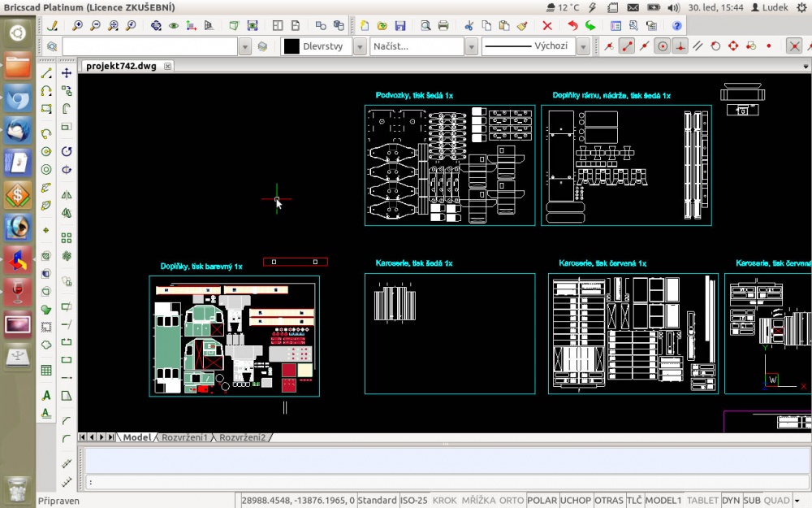Image resolution: width=812 pixels, height=508 pixels.
Task: Enable MŘÍŽKA grid display in status bar
Action: click(478, 500)
